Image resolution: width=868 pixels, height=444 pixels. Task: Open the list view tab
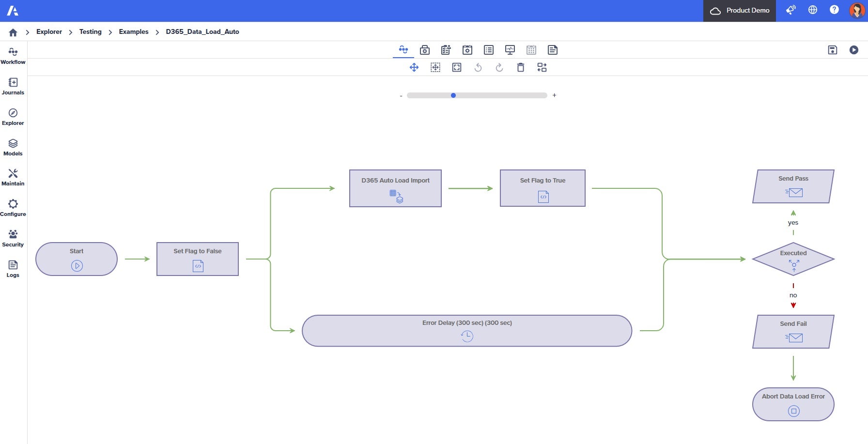tap(489, 50)
